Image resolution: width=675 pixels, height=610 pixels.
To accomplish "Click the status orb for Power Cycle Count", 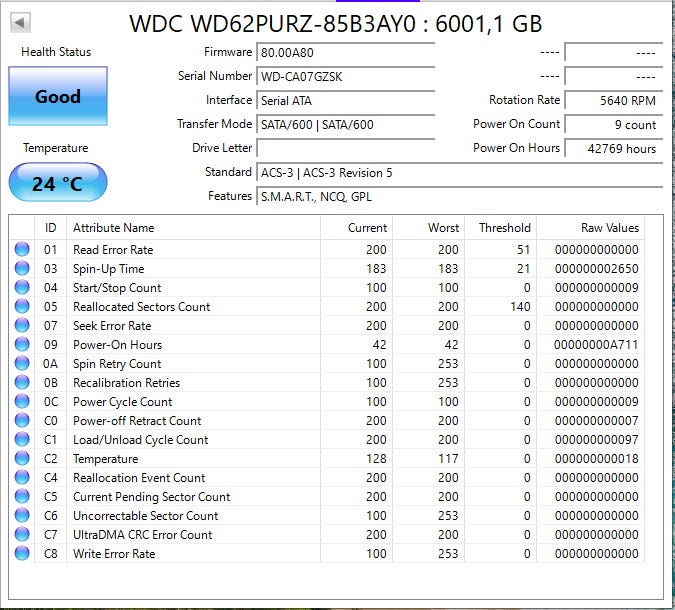I will coord(22,401).
